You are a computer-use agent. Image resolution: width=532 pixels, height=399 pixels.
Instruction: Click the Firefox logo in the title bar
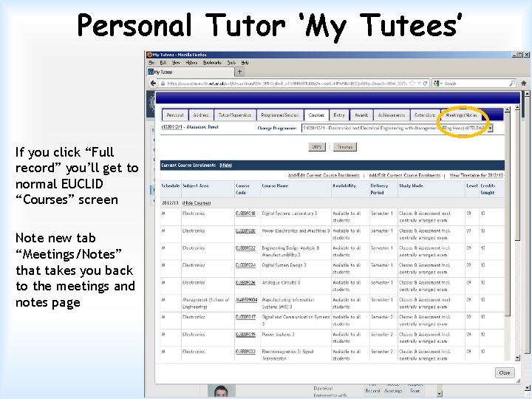149,54
